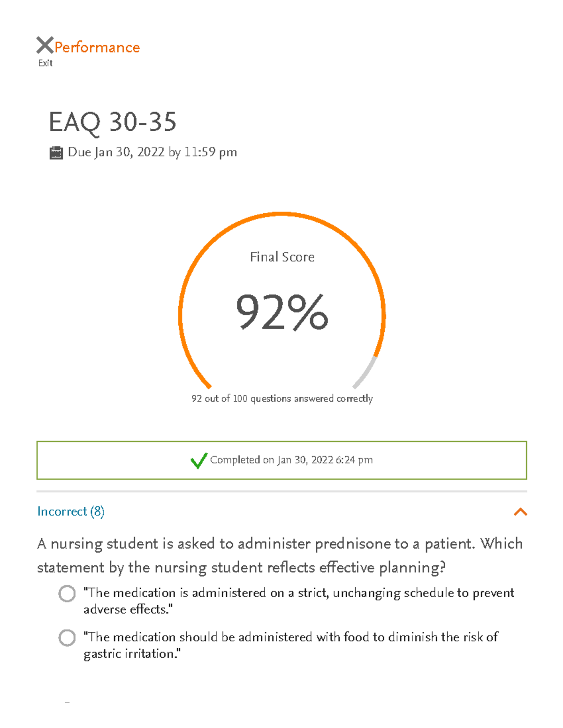Click the EAQ 30-35 assignment heading
Viewport: 563px width, 728px height.
(113, 122)
